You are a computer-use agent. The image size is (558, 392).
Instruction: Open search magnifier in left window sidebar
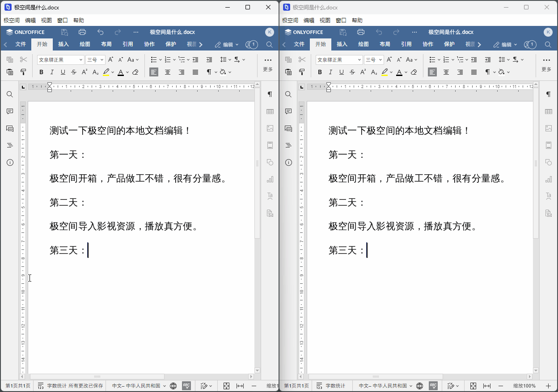(x=10, y=94)
